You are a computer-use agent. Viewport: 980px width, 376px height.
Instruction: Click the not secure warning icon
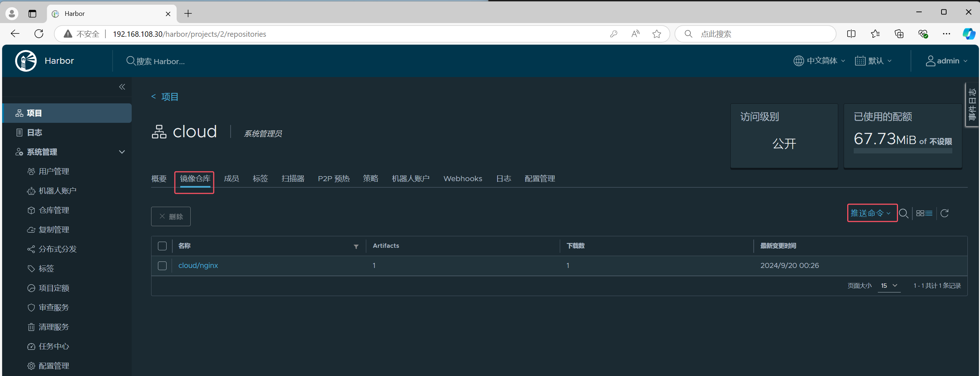pyautogui.click(x=68, y=34)
